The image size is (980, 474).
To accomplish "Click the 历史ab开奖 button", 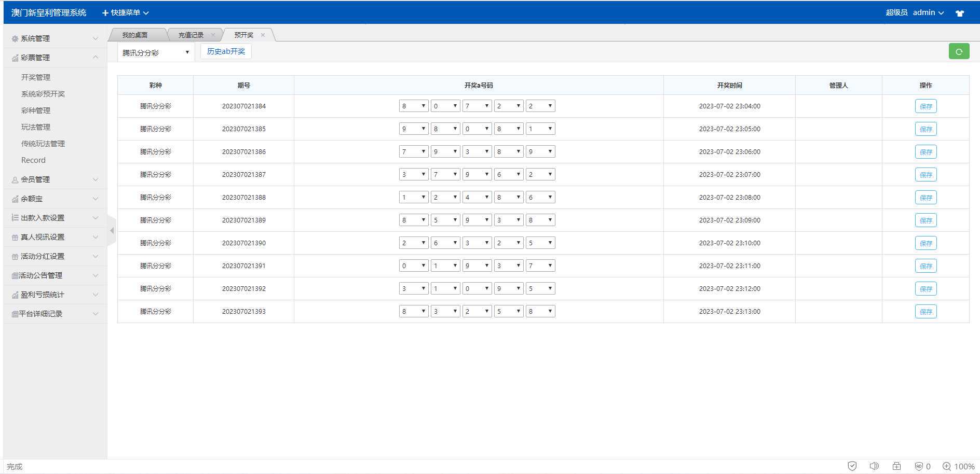I will tap(226, 51).
